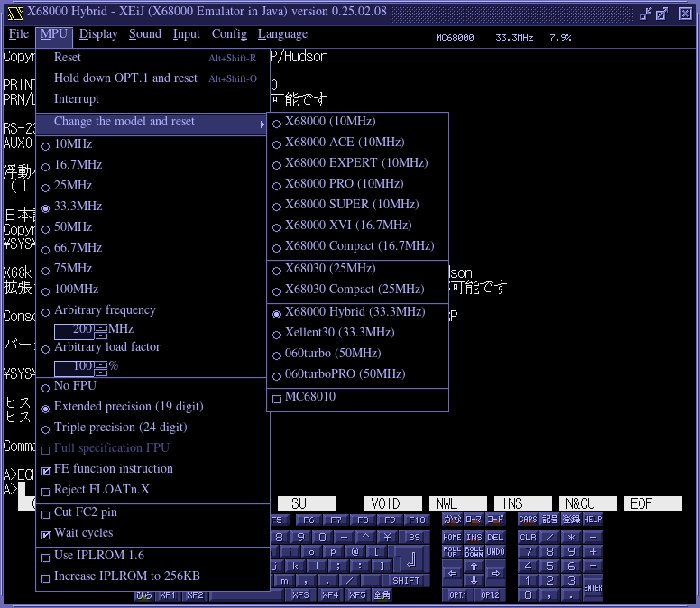
Task: Decrease arbitrary load factor spinner
Action: (x=101, y=372)
